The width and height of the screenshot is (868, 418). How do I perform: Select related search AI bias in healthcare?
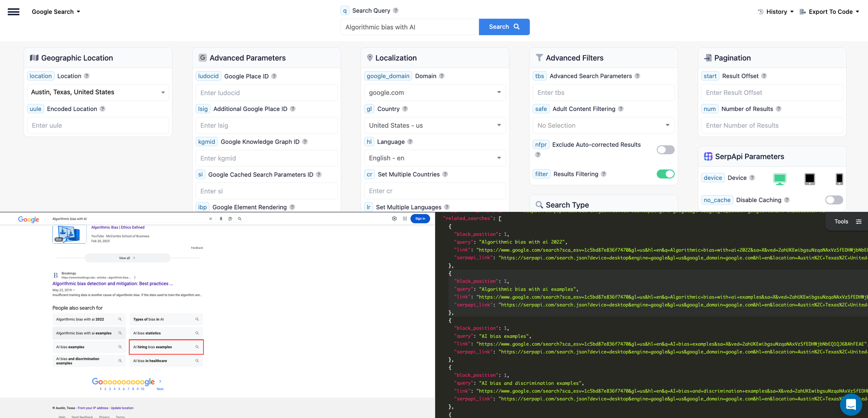coord(166,361)
